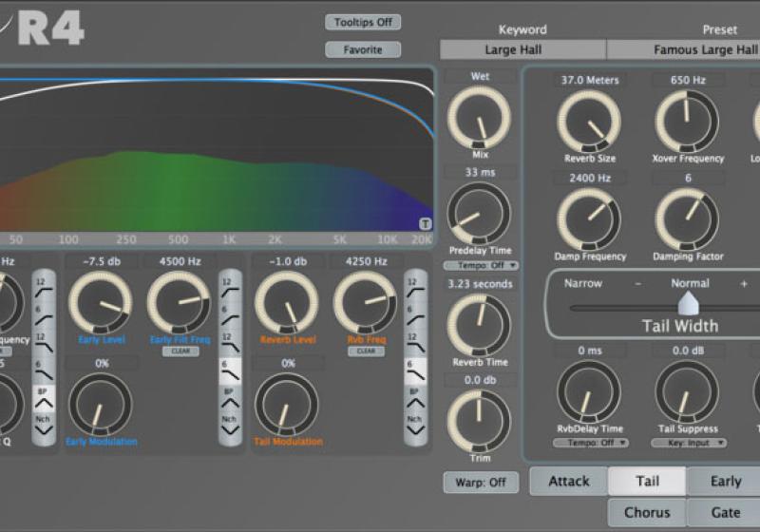Image resolution: width=760 pixels, height=532 pixels.
Task: Click the 4250 Hz Rvb Freq value
Action: (x=366, y=261)
